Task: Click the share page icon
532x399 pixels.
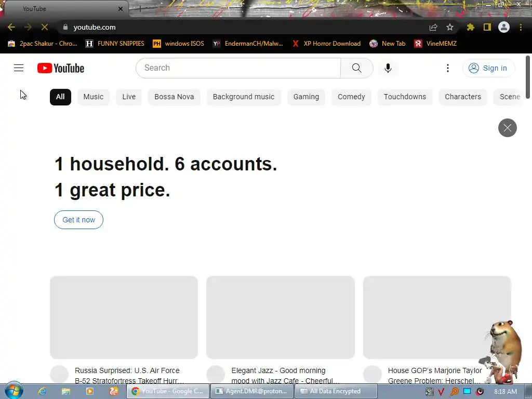Action: point(433,27)
